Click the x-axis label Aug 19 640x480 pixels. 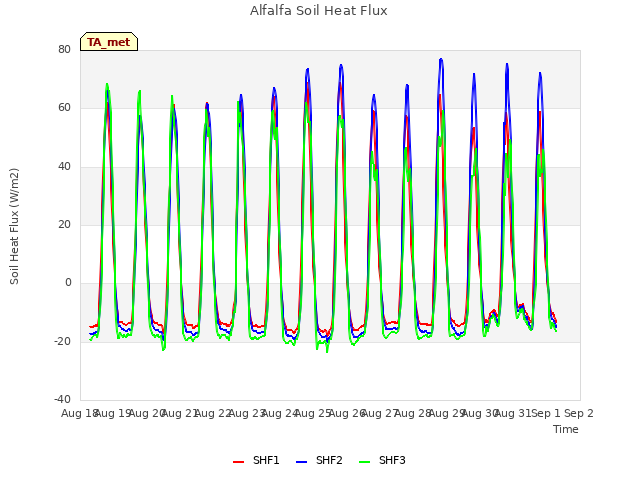tap(113, 413)
